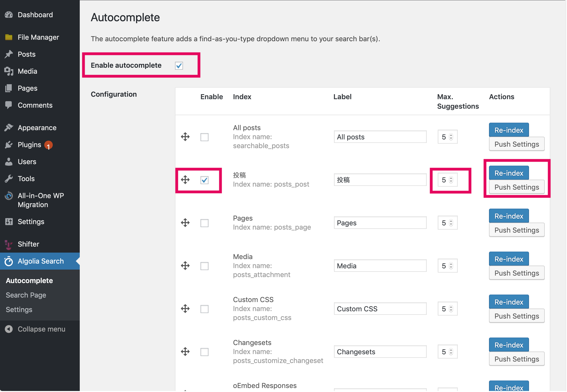This screenshot has width=567, height=392.
Task: Click the Algolia Search stopwatch icon
Action: [x=9, y=261]
